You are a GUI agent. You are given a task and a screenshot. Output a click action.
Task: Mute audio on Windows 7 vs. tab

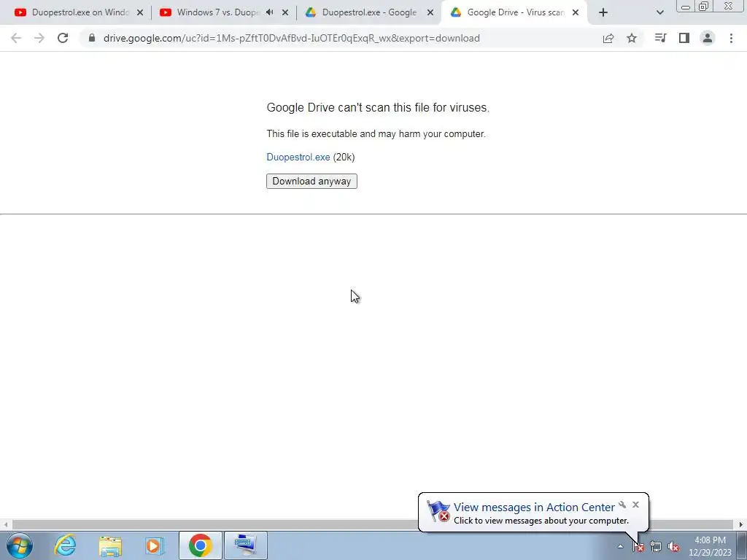point(270,12)
